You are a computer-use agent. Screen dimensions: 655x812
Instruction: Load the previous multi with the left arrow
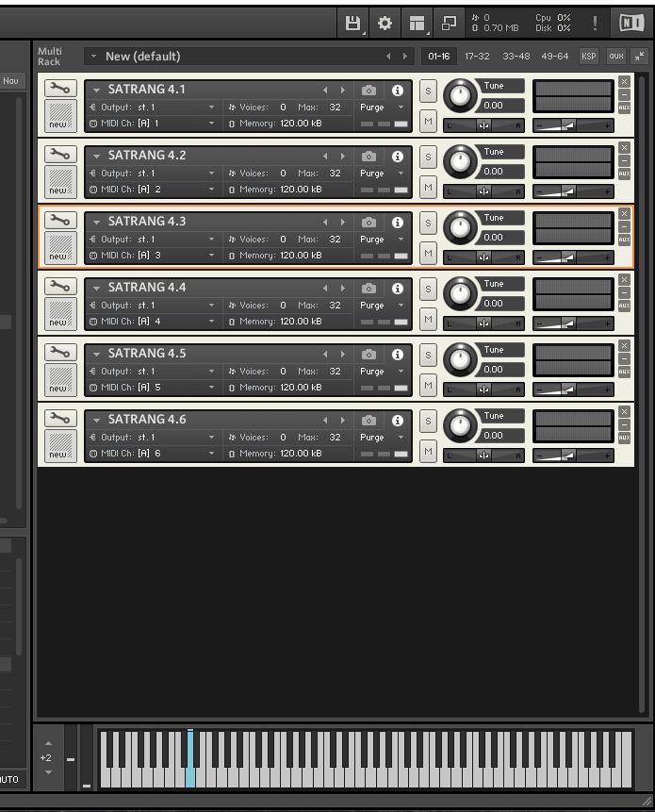[x=388, y=56]
